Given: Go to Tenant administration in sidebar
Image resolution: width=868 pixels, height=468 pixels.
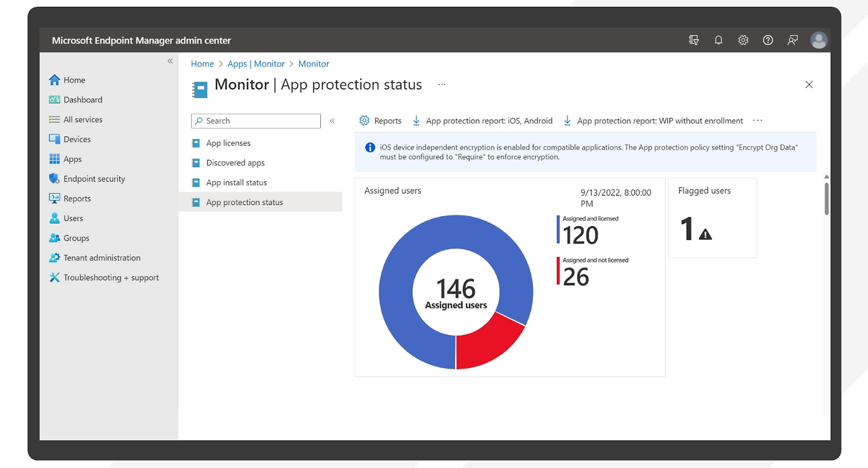Looking at the screenshot, I should point(102,258).
